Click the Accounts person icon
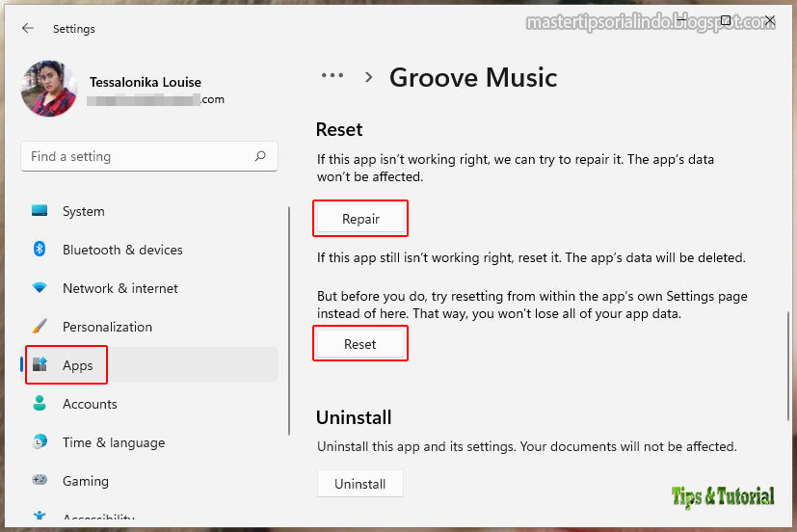 pos(40,403)
